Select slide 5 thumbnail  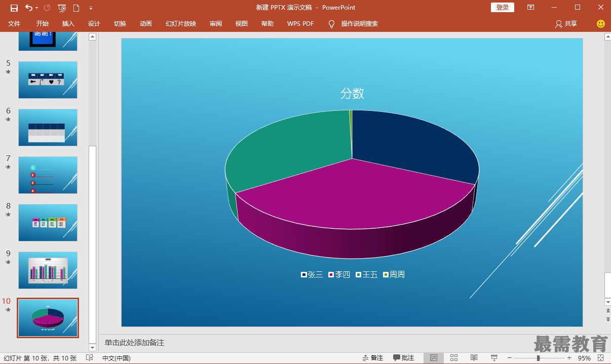coord(48,80)
